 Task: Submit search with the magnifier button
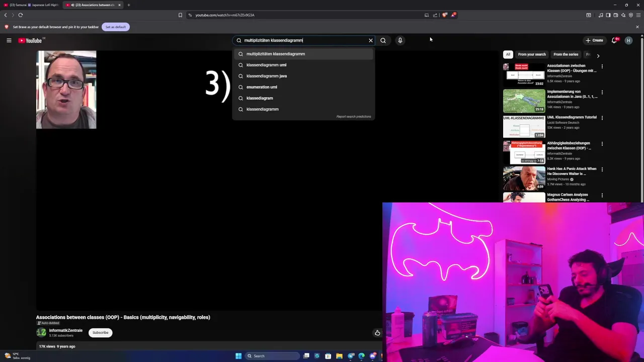click(383, 40)
